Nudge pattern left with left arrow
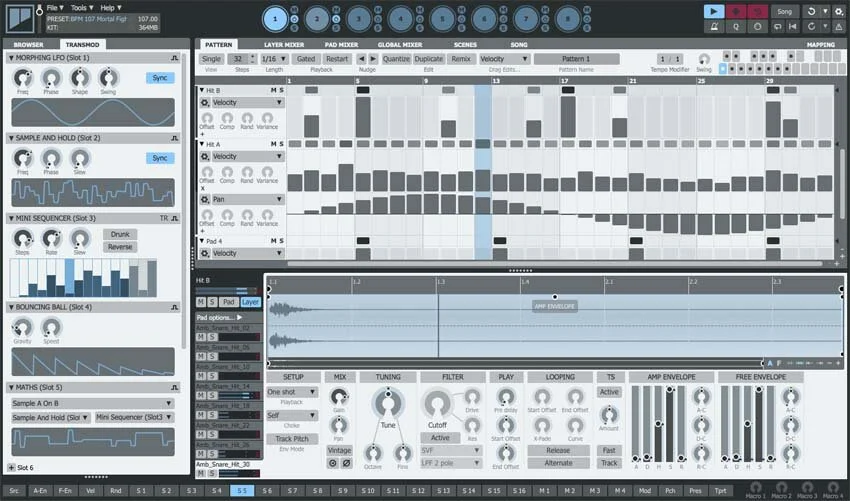Viewport: 850px width, 501px height. coord(362,59)
